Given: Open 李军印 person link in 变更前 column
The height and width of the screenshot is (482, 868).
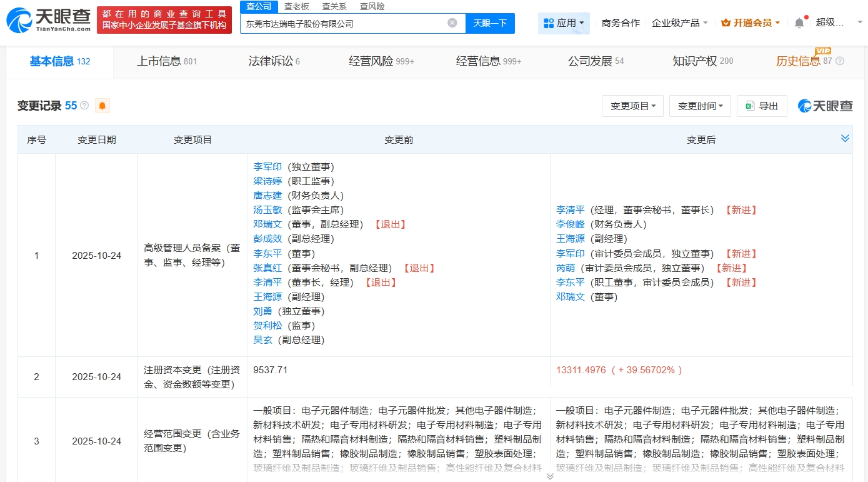Looking at the screenshot, I should point(267,167).
